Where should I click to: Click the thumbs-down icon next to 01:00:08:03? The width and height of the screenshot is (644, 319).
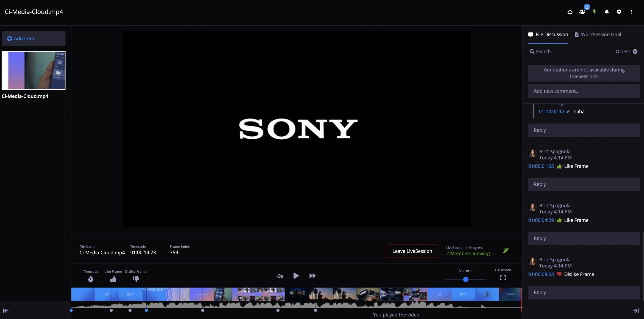[559, 274]
